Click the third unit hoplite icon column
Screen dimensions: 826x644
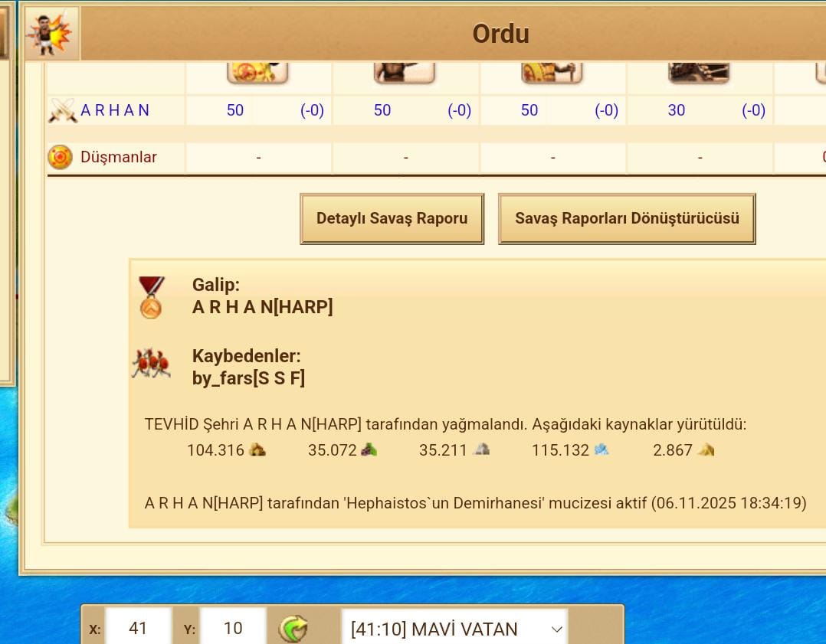point(552,73)
